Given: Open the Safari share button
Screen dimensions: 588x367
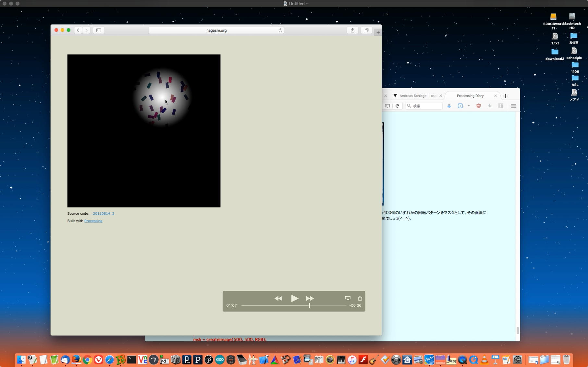Looking at the screenshot, I should pos(352,30).
